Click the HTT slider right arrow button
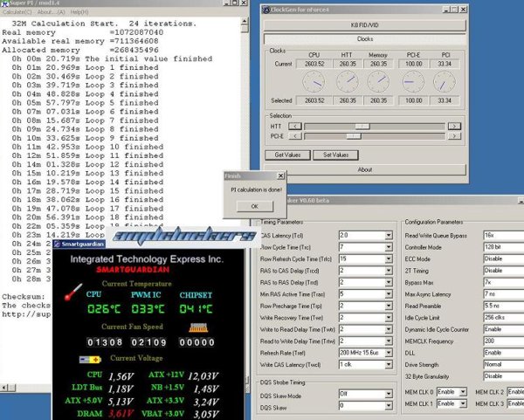Viewport: 524px width, 420px height. [453, 126]
